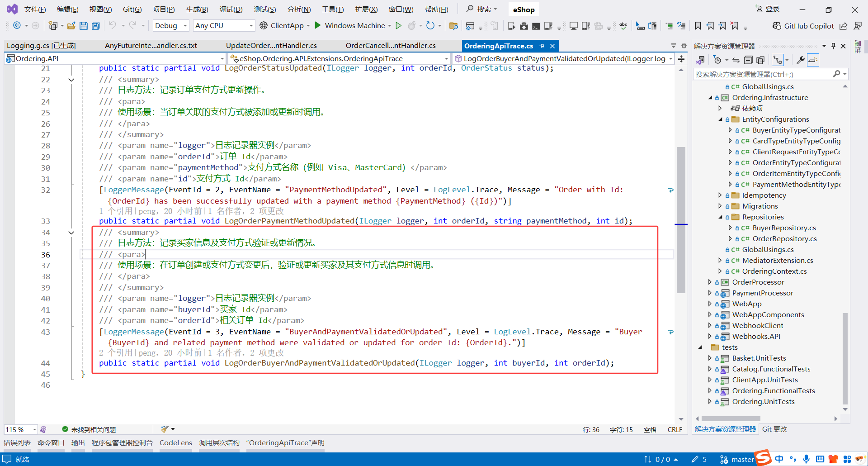Click the 搜索 button in the title bar
This screenshot has width=868, height=466.
coord(482,9)
